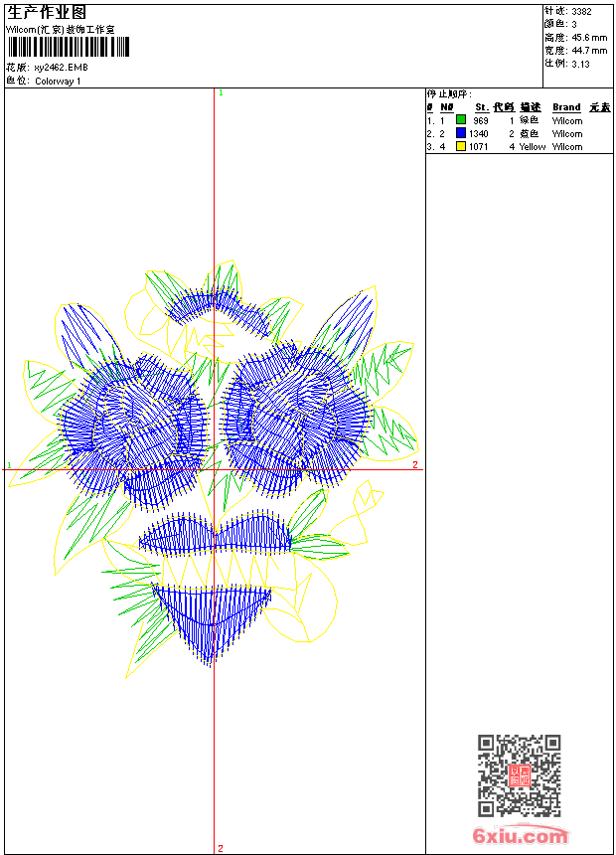
Task: Click the '代码' column header
Action: [x=504, y=107]
